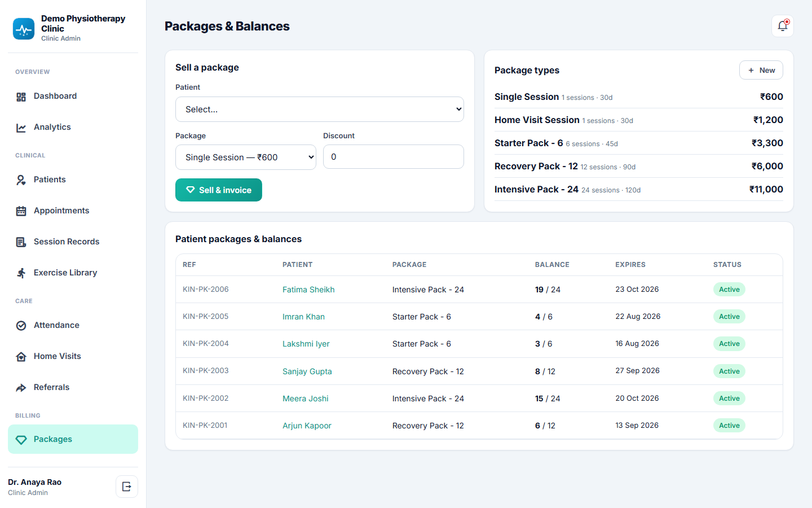Click the Session Records document icon
Viewport: 812px width, 508px height.
(21, 242)
